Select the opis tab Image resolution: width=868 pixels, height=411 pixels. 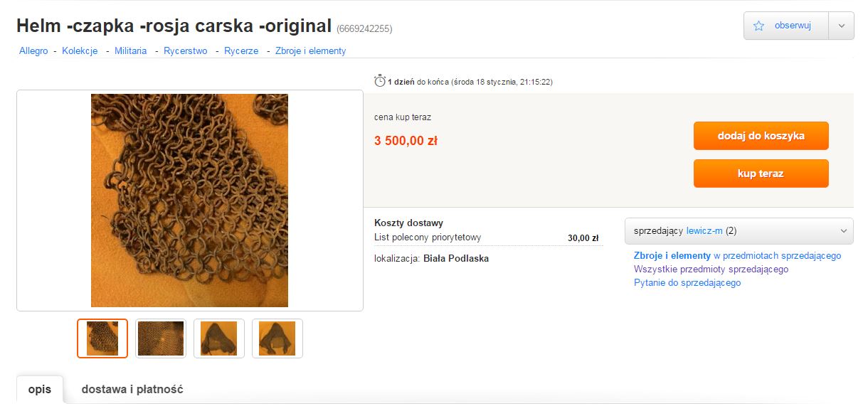pyautogui.click(x=40, y=390)
